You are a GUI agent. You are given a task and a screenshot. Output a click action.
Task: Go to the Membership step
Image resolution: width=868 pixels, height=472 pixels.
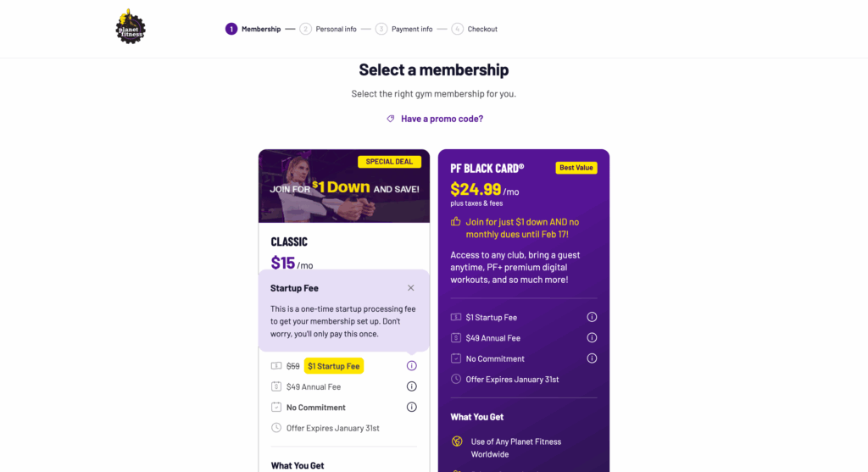click(x=253, y=29)
